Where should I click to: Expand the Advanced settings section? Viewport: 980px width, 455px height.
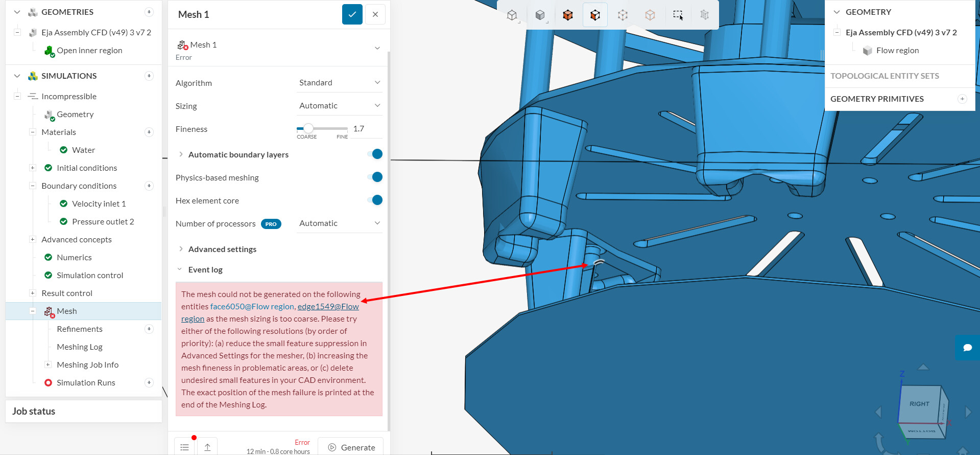click(222, 249)
